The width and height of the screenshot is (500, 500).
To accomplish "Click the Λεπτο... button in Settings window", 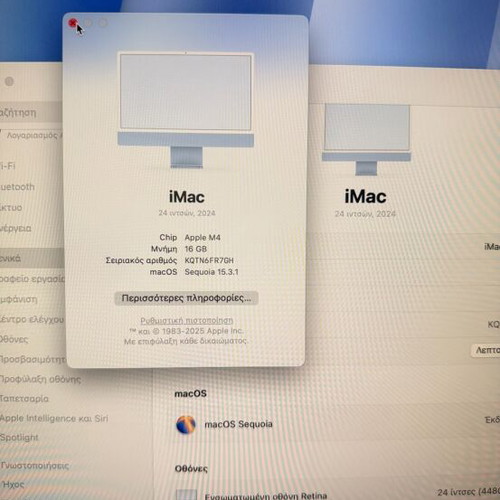I will (x=486, y=350).
